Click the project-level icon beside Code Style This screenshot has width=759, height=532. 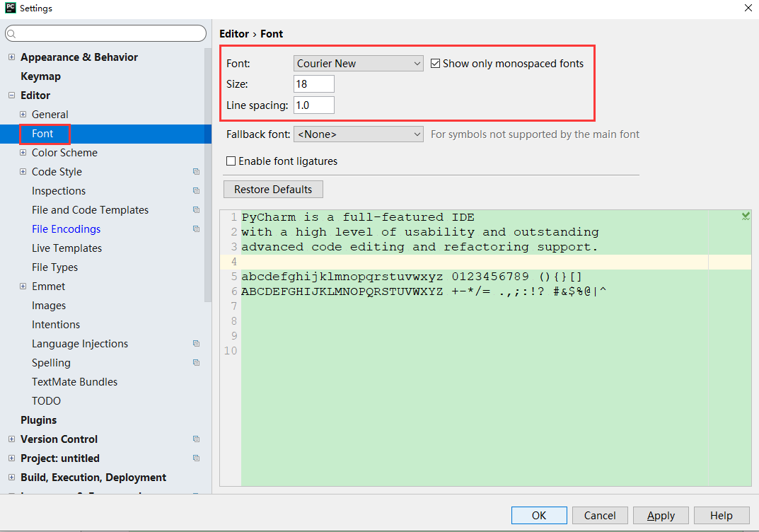(x=196, y=171)
